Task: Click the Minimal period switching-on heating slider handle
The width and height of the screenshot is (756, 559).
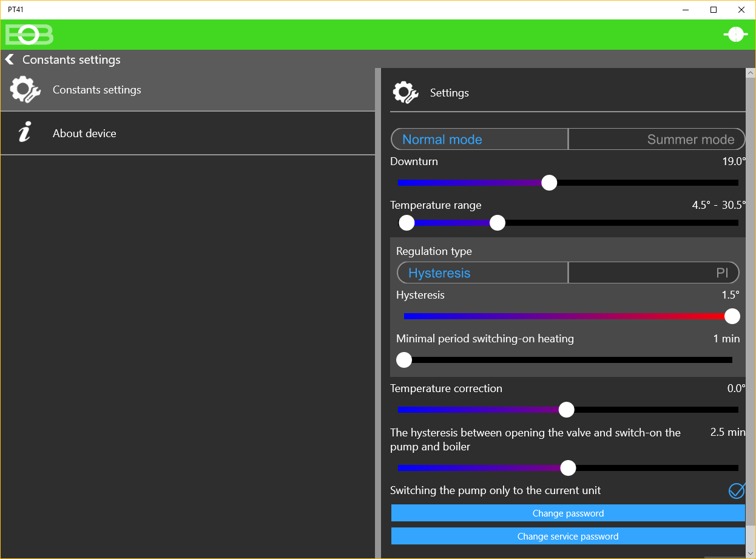Action: click(x=404, y=360)
